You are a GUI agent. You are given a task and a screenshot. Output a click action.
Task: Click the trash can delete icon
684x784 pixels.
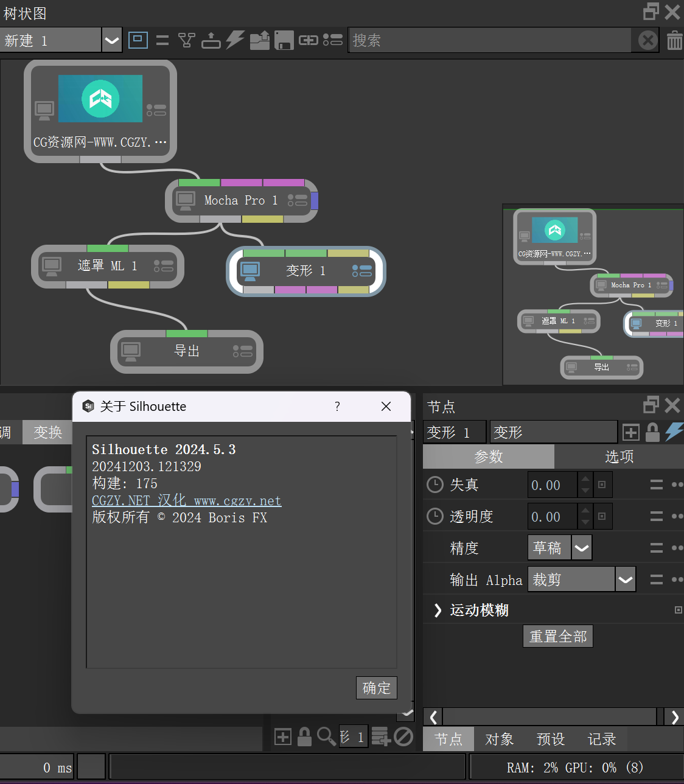click(x=674, y=41)
